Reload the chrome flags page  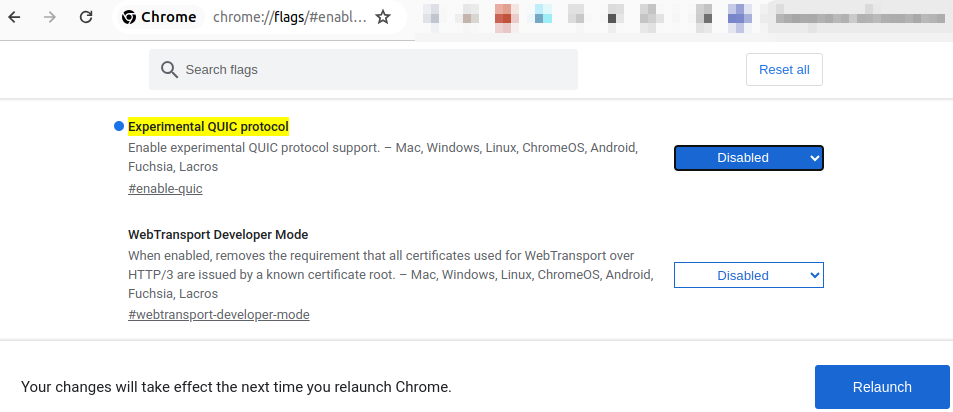86,18
